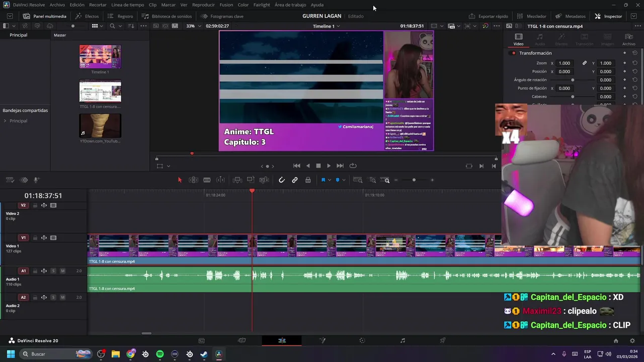Add a blue flag to clip

[x=323, y=180]
